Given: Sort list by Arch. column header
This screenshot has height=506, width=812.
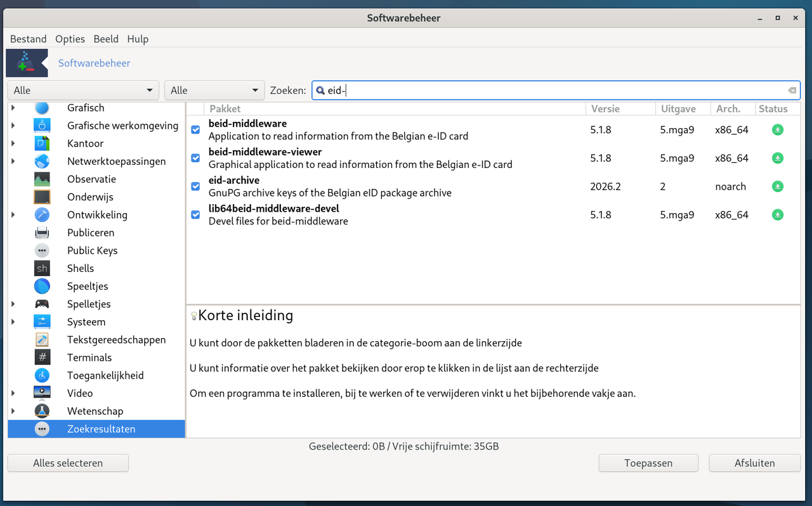Looking at the screenshot, I should pyautogui.click(x=733, y=108).
